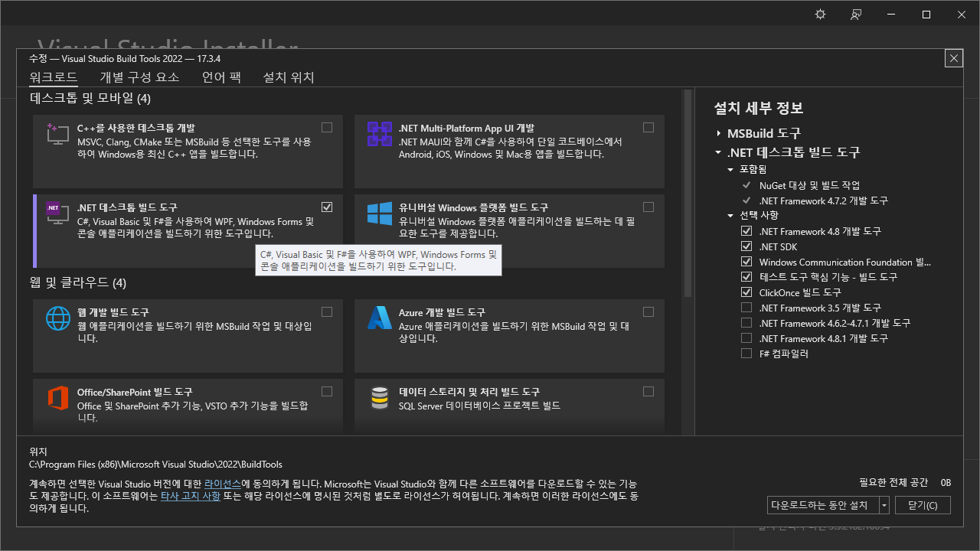Click the Office/SharePoint 빌드 도구 icon

coord(57,397)
